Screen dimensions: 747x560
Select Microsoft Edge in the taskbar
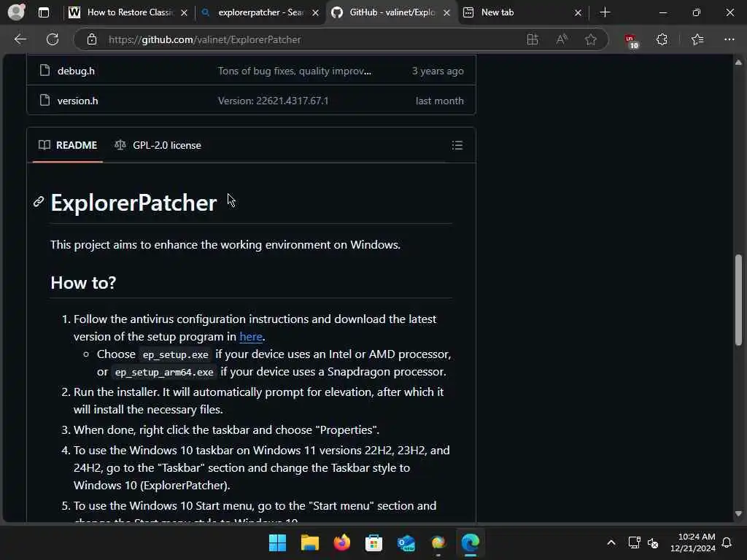click(x=471, y=542)
